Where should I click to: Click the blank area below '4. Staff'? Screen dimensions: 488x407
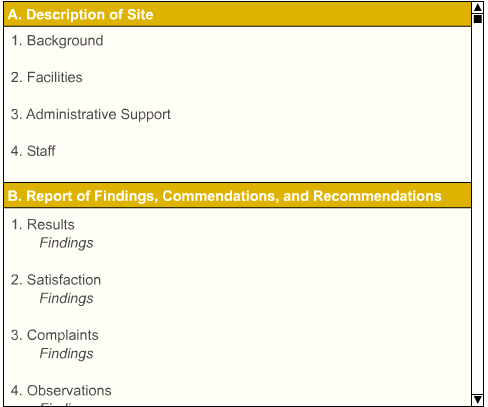[238, 171]
